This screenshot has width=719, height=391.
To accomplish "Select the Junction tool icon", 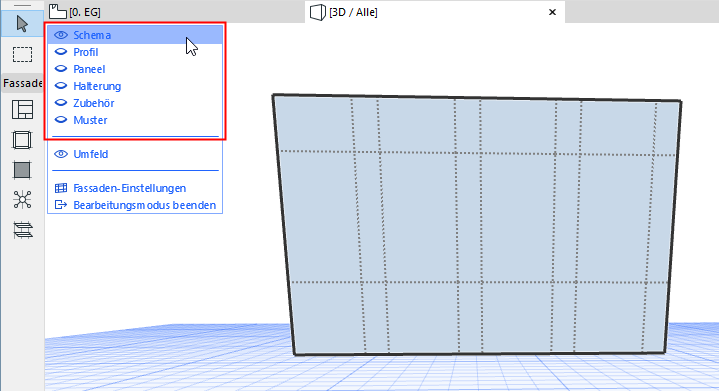I will click(22, 200).
